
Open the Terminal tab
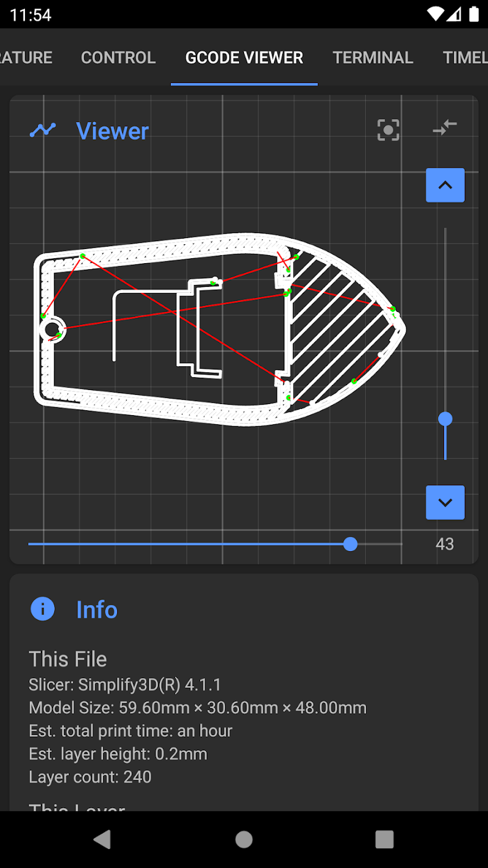click(373, 58)
